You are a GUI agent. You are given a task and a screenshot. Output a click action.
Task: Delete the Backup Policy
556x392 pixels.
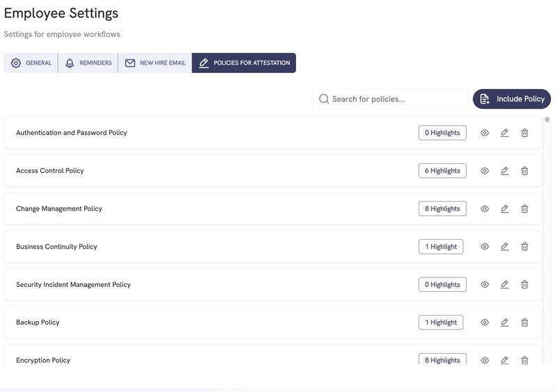pos(525,322)
